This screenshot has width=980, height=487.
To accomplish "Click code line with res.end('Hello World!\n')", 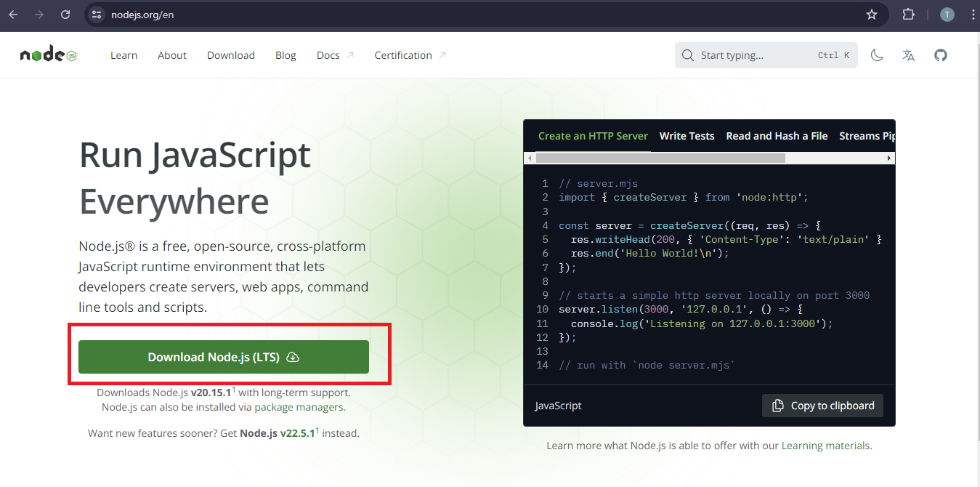I will 649,253.
